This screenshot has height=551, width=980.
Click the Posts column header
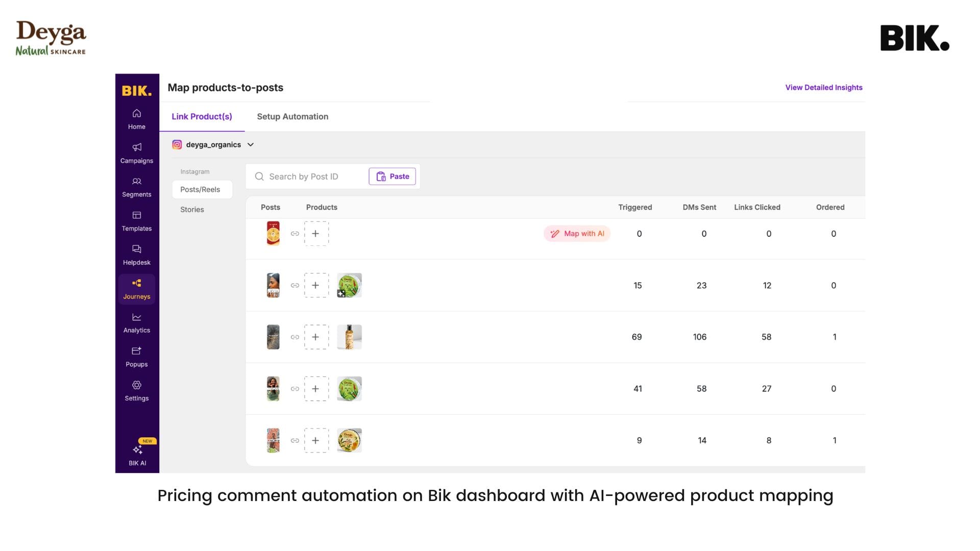(271, 208)
